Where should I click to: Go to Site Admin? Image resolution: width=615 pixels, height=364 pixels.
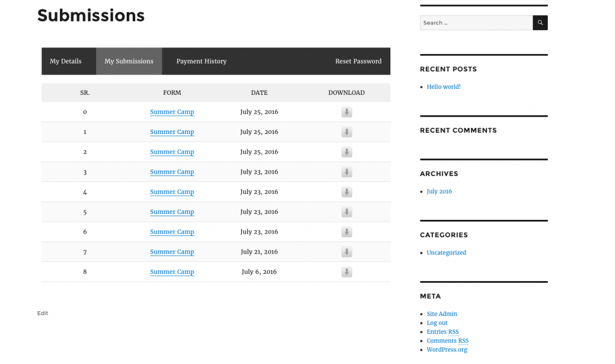click(442, 314)
